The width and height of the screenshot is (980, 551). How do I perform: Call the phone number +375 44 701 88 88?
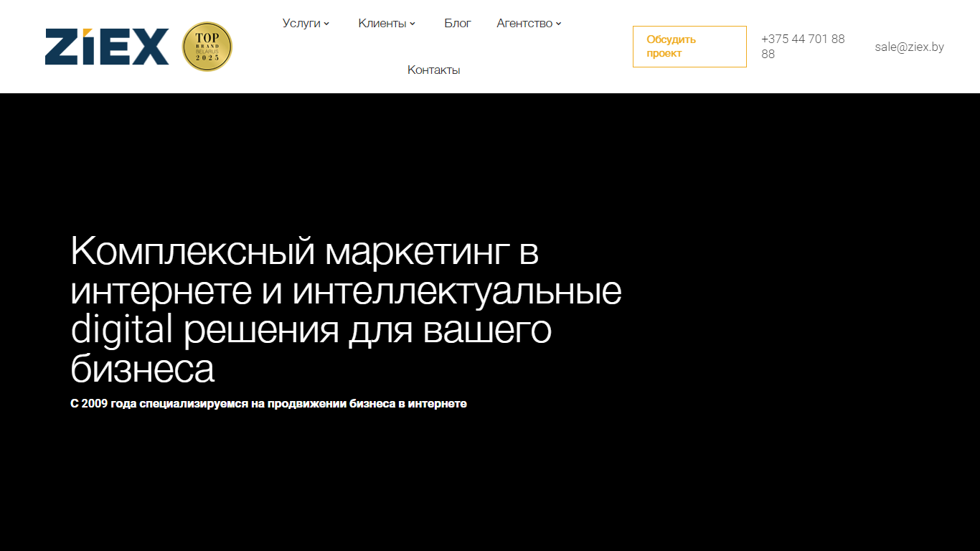(803, 47)
